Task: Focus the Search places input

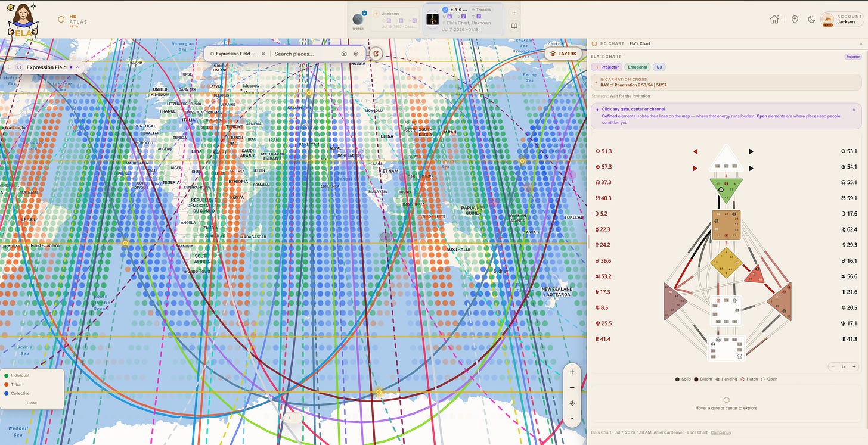Action: pos(304,54)
